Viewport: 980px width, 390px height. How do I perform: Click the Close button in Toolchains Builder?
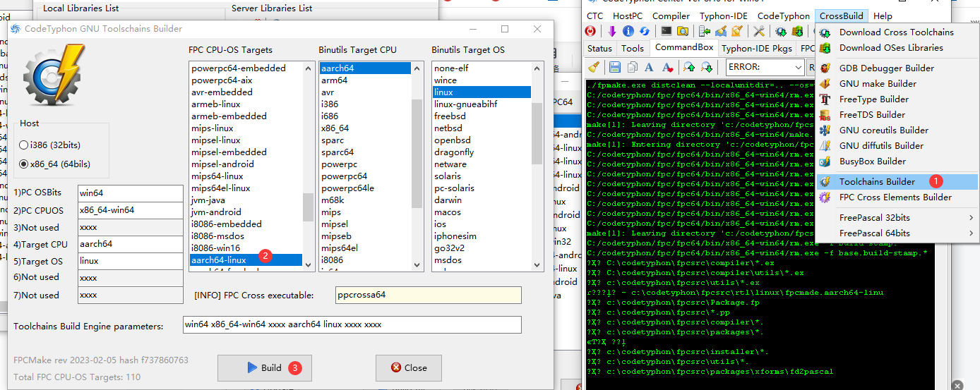409,367
